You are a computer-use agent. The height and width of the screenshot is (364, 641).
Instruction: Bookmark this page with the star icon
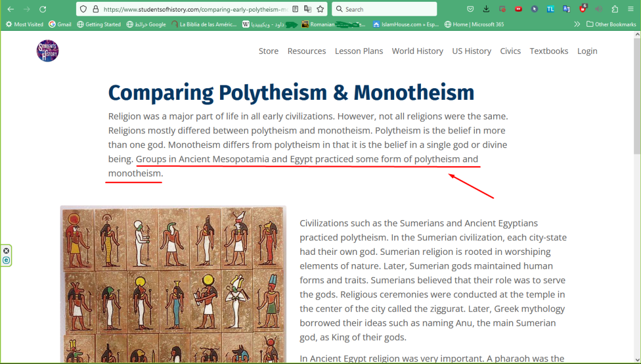tap(320, 9)
